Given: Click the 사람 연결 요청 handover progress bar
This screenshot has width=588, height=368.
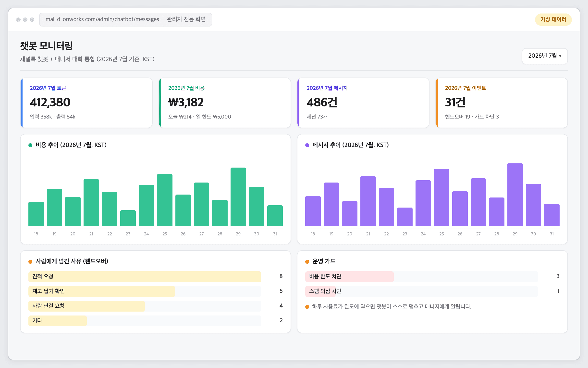Looking at the screenshot, I should 145,306.
